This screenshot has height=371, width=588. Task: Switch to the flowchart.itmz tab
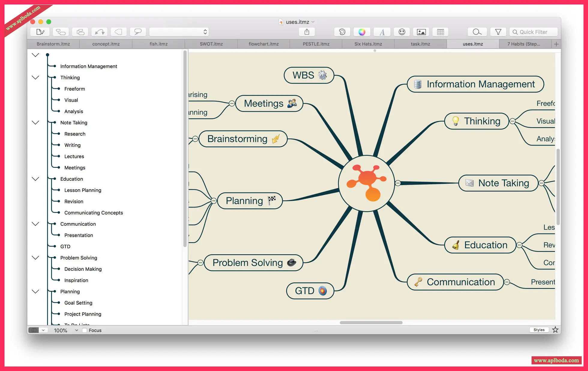[264, 44]
